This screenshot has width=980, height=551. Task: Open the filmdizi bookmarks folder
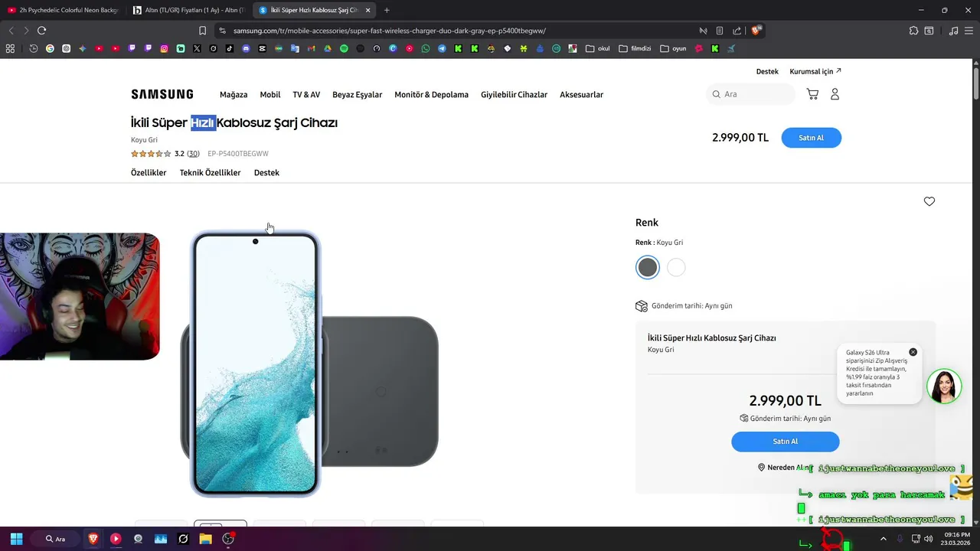635,48
